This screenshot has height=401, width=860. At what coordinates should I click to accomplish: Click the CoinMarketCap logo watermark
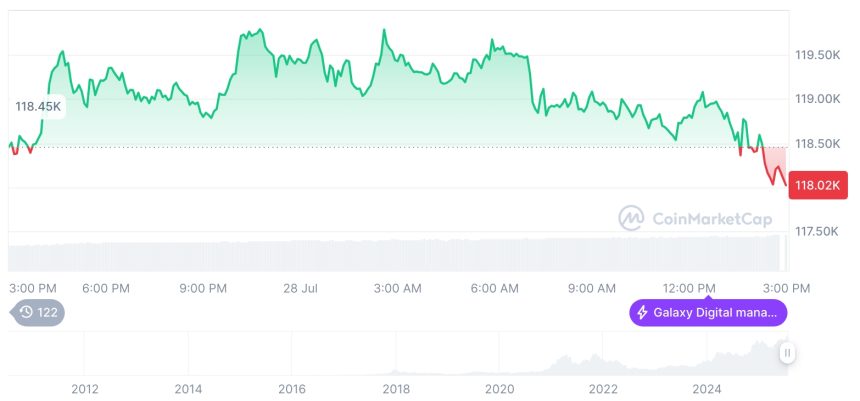(631, 217)
